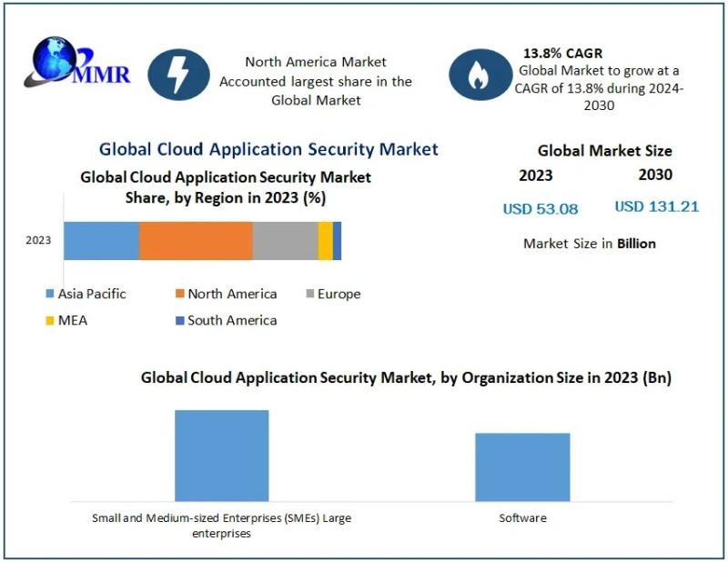This screenshot has width=728, height=562.
Task: Click the light blue Asia Pacific bar segment
Action: pyautogui.click(x=101, y=241)
